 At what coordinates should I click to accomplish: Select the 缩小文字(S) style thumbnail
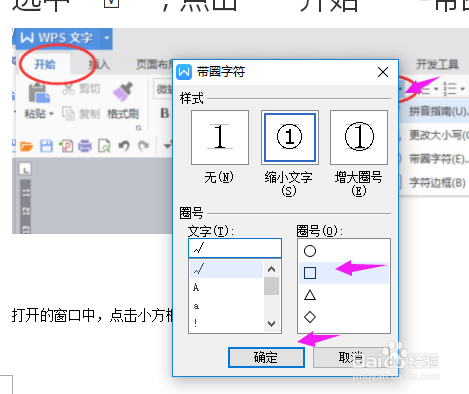[289, 137]
